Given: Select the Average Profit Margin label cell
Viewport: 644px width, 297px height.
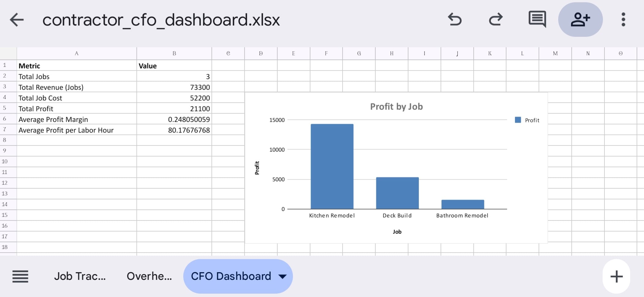Looking at the screenshot, I should 77,119.
